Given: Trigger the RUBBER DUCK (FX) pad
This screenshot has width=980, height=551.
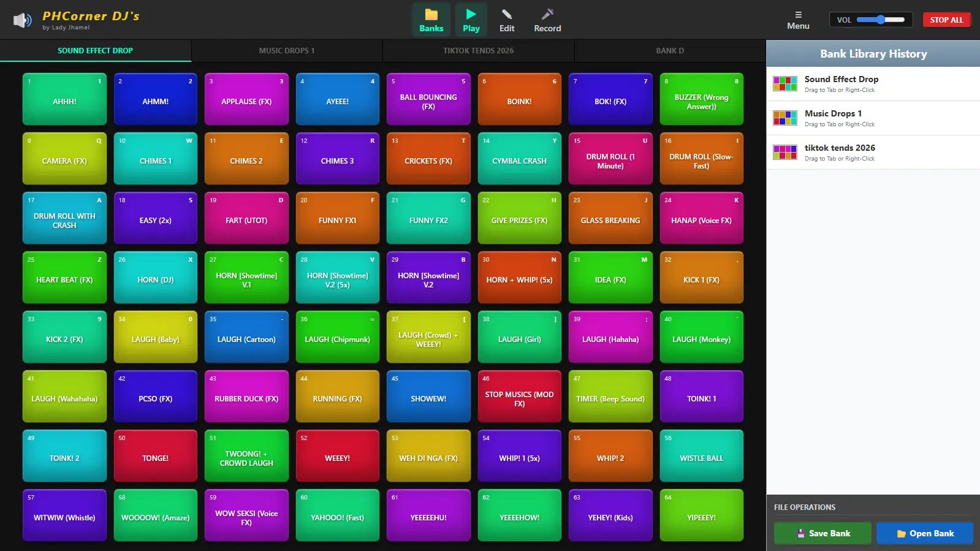Looking at the screenshot, I should click(x=246, y=397).
